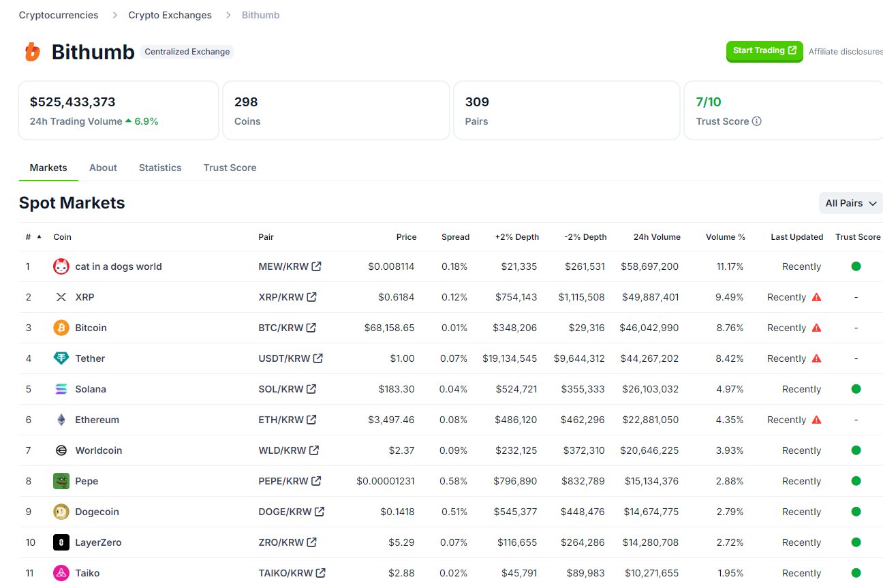Click the Bitcoin coin icon
883x588 pixels.
pos(61,328)
